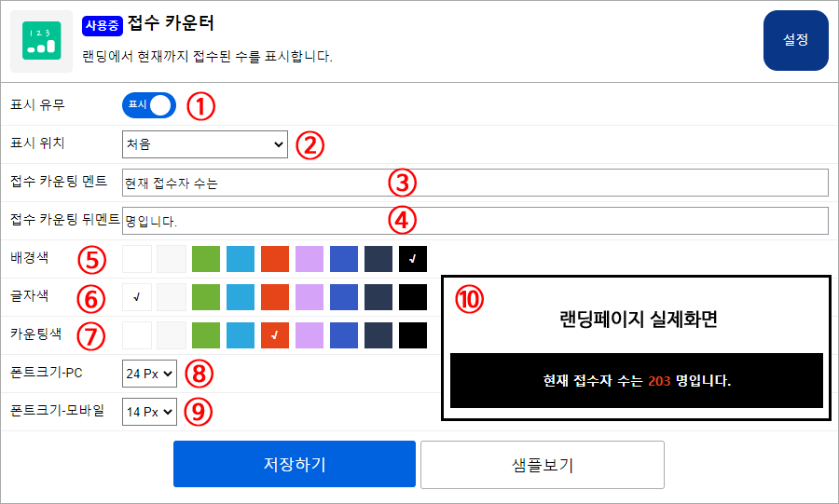Choose sky blue swatch in 글자색 row

[241, 297]
